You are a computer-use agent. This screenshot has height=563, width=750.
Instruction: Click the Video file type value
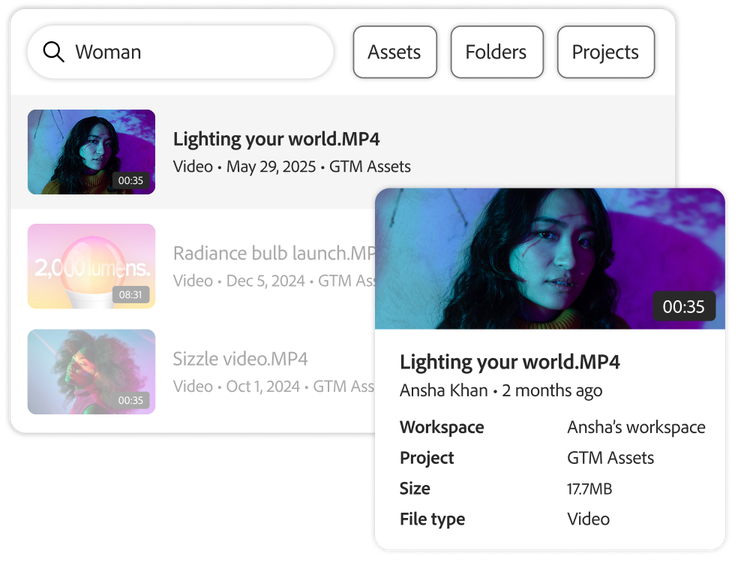pos(588,519)
